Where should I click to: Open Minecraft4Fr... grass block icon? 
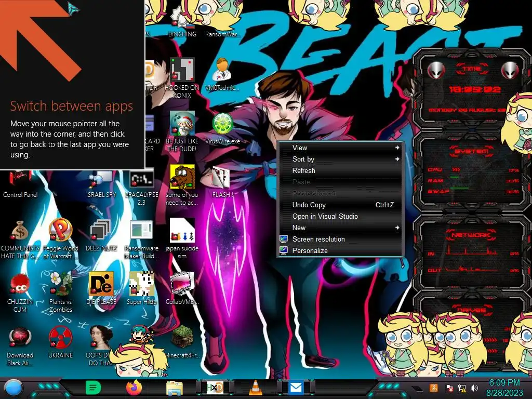coord(182,342)
